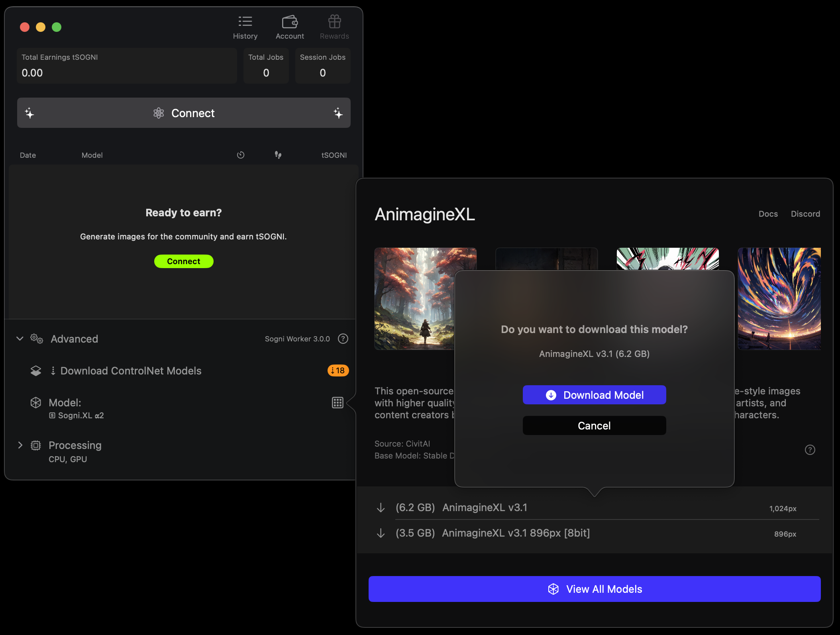Select the forest sample image thumbnail

point(414,299)
